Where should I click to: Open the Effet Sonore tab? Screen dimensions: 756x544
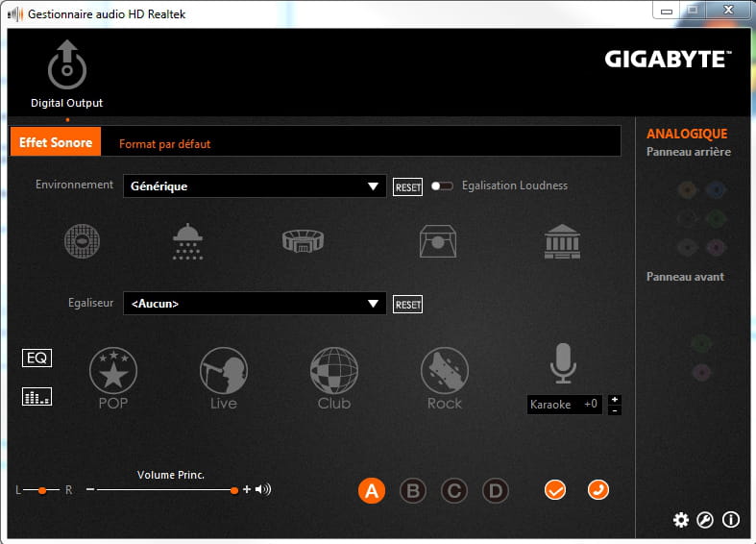(56, 142)
